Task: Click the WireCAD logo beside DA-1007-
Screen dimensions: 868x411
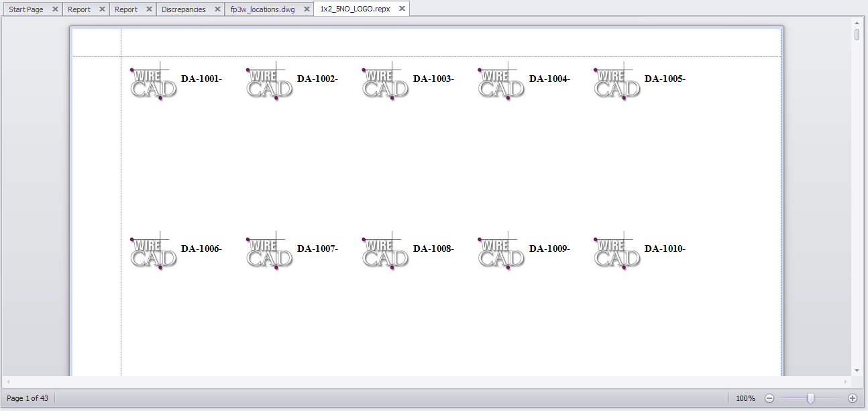Action: (270, 251)
